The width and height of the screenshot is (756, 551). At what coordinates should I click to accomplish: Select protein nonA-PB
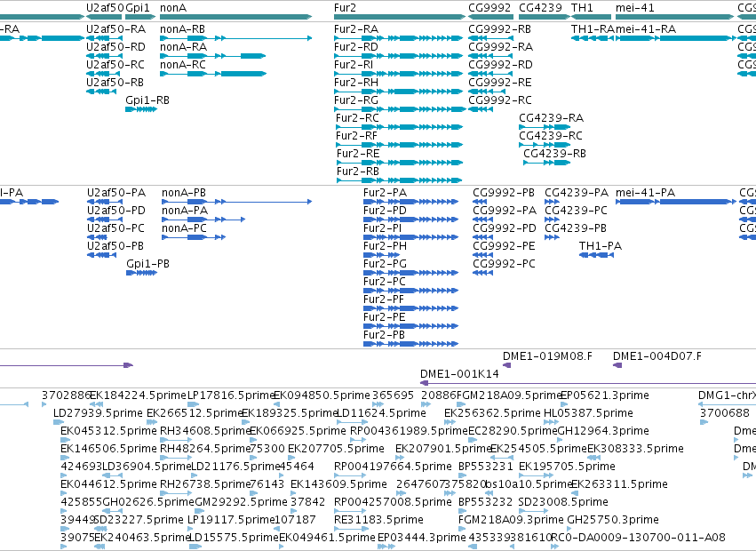(237, 202)
